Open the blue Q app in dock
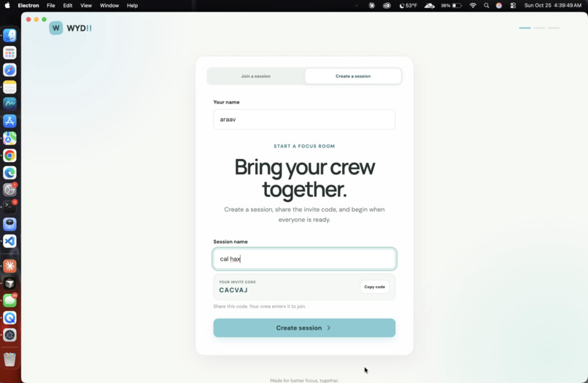The image size is (588, 383). coord(9,318)
